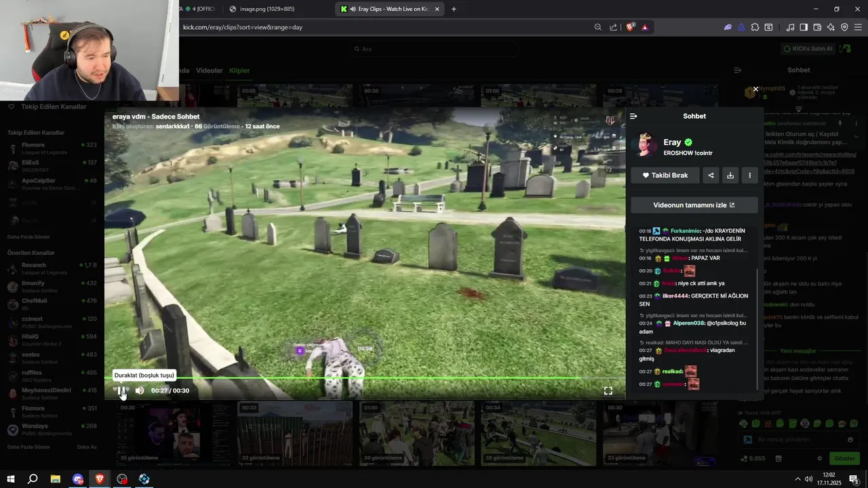Open the extensions puzzle icon
The image size is (868, 488).
click(755, 28)
